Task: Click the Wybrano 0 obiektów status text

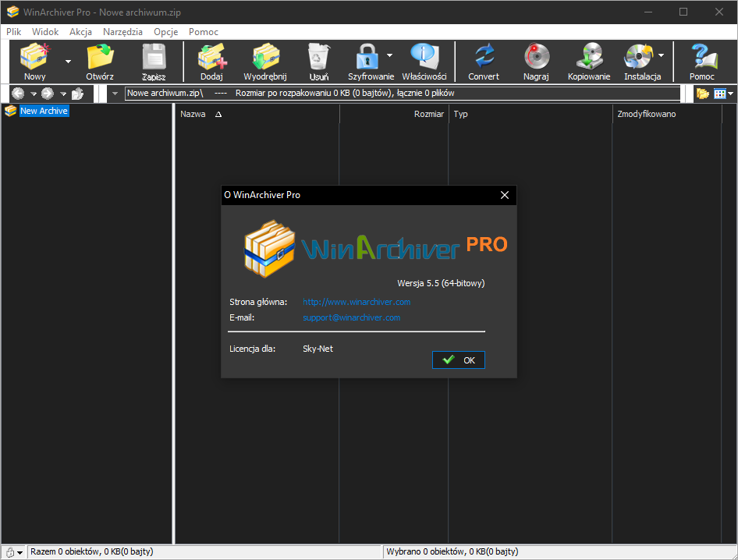Action: click(x=452, y=551)
